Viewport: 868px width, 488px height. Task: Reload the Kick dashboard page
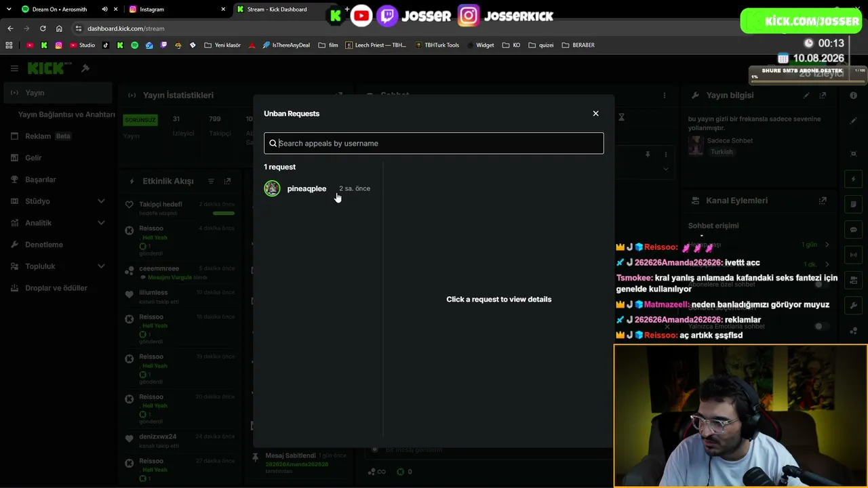pos(43,28)
